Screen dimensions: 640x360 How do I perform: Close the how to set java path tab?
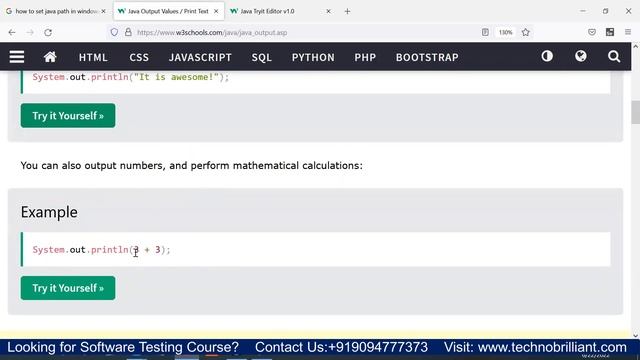pos(103,11)
